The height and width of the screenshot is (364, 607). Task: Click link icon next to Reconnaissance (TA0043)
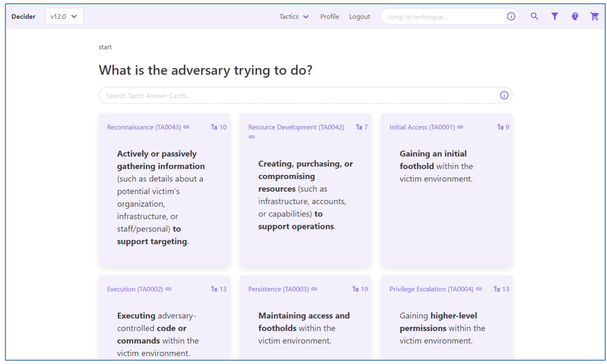(186, 127)
